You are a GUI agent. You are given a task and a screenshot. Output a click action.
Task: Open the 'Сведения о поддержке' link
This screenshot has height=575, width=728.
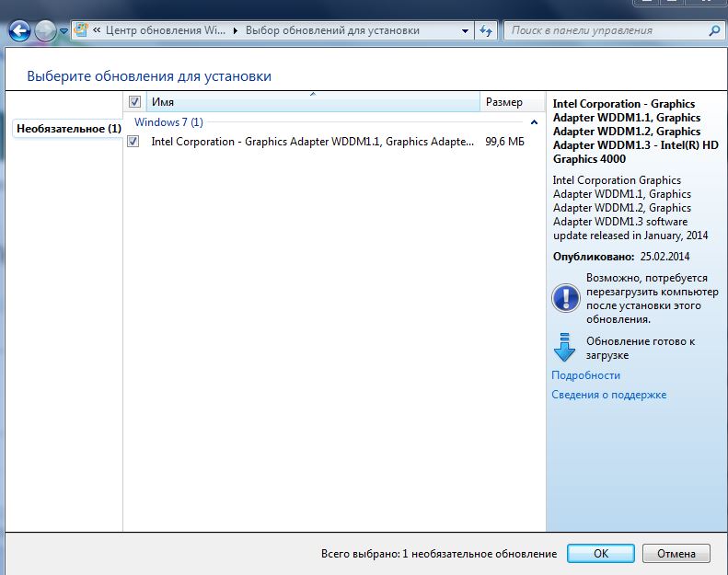[x=609, y=395]
